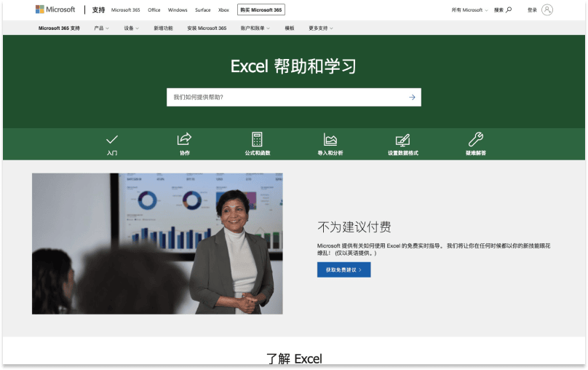The width and height of the screenshot is (588, 370).
Task: Open 公式和函数 calculator category
Action: click(258, 144)
